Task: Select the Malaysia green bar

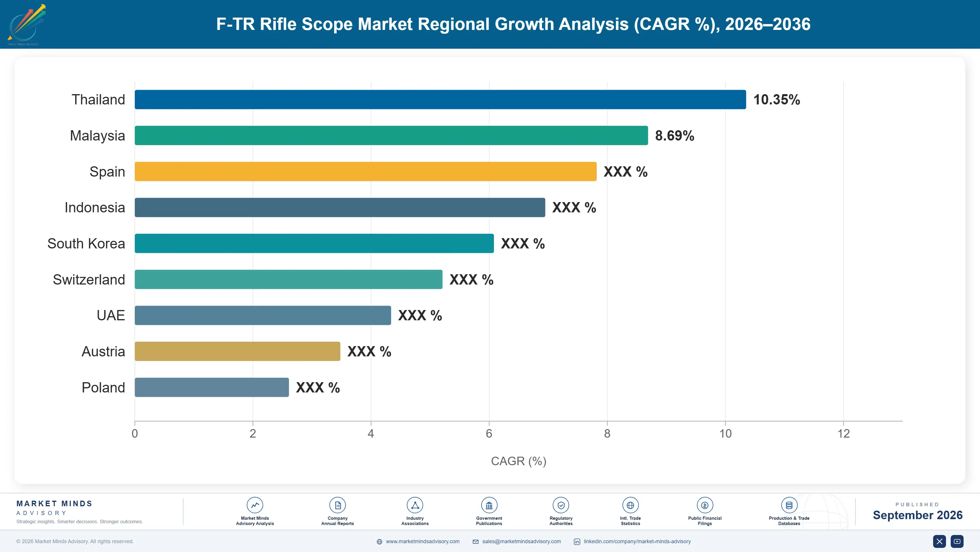Action: [x=391, y=135]
